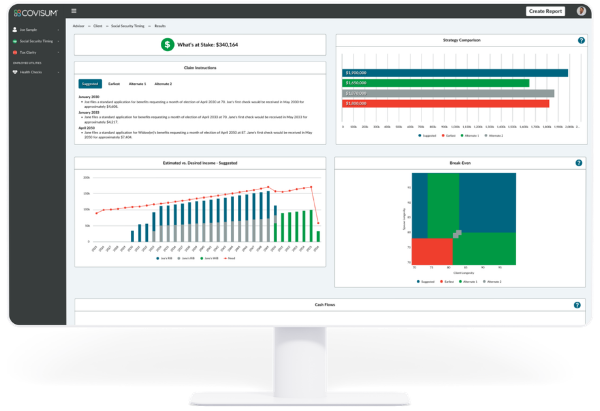Screen dimensions: 600x411
Task: Click the green dollar sign icon
Action: click(166, 44)
